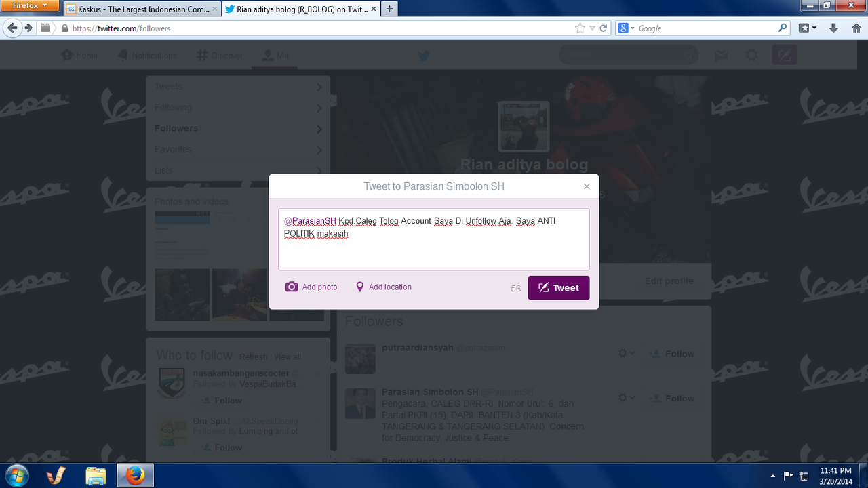This screenshot has width=868, height=488.
Task: Open Twitter settings gear icon
Action: (x=751, y=56)
